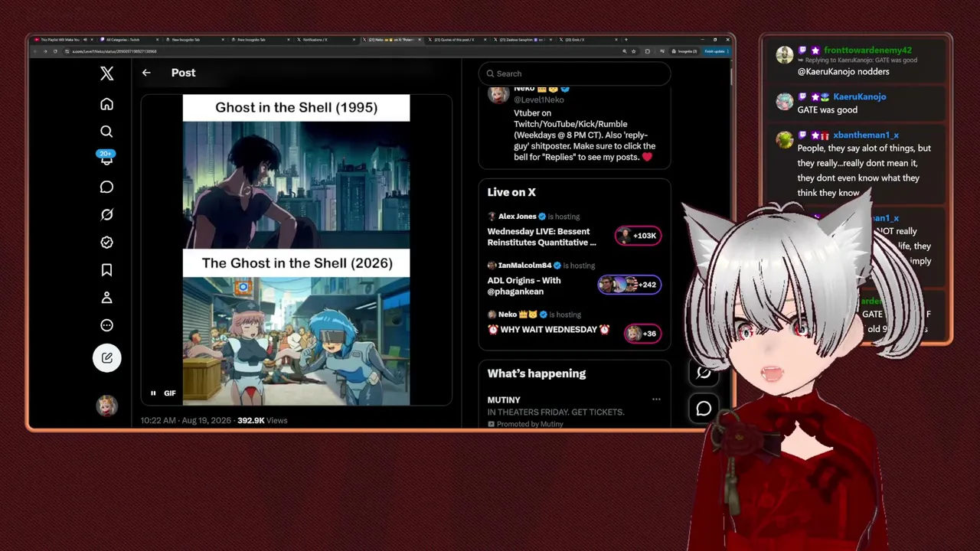Switch to the Quotes of this post tab

(456, 40)
